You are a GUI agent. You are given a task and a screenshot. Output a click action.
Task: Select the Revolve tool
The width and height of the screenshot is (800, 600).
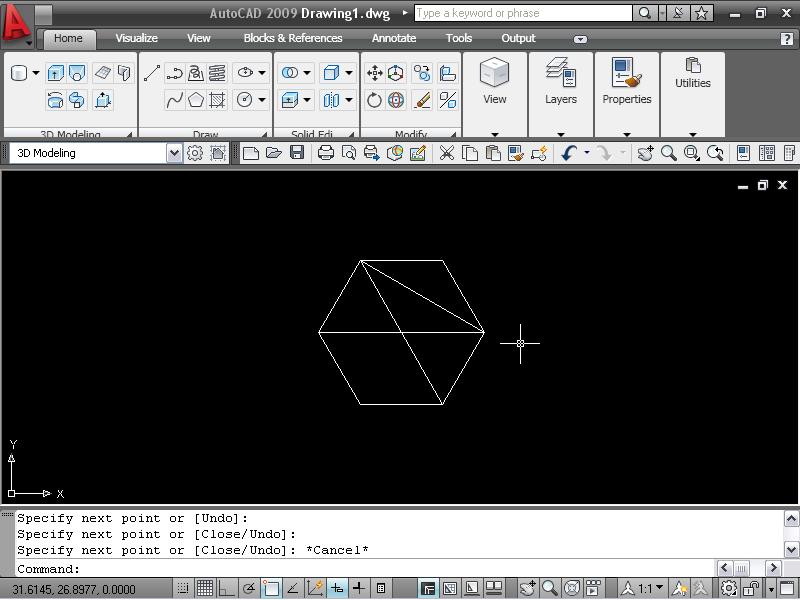pyautogui.click(x=55, y=100)
